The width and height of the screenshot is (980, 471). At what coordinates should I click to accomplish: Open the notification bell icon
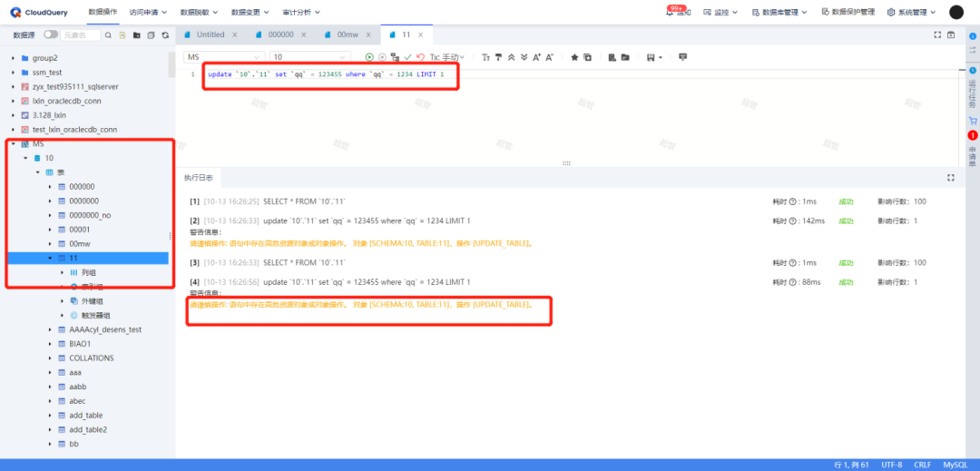tap(670, 12)
